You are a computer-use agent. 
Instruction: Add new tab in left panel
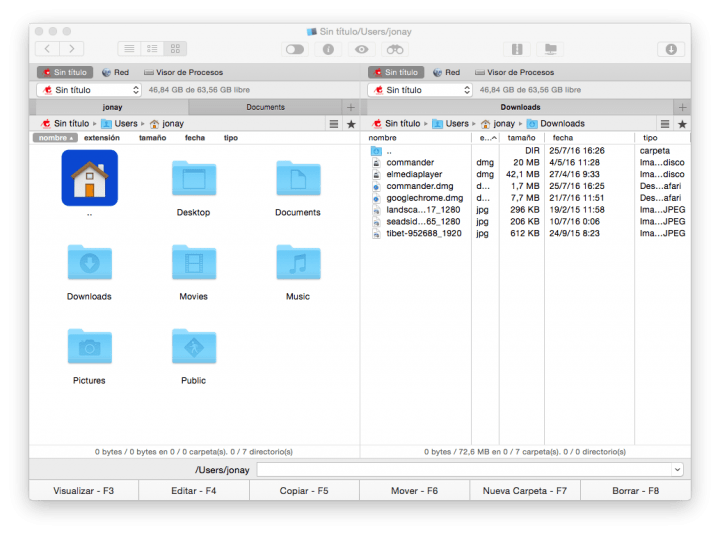coord(351,107)
